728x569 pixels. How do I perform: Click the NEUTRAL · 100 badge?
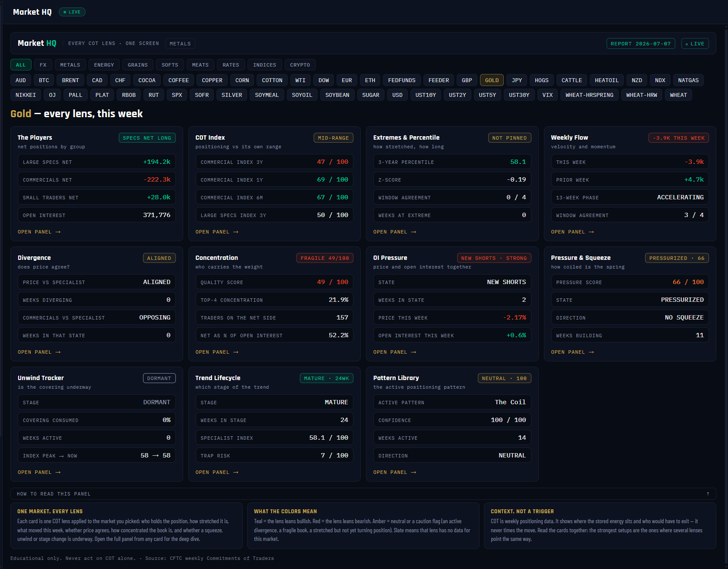coord(504,378)
